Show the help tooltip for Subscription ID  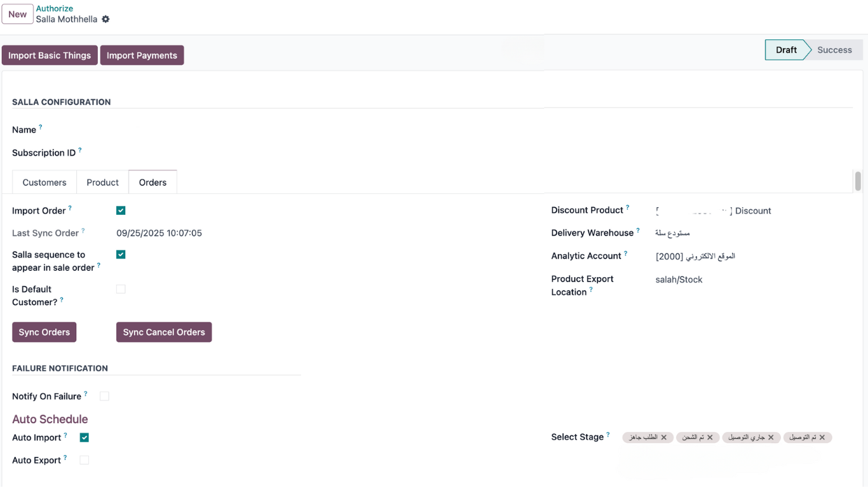(x=79, y=151)
